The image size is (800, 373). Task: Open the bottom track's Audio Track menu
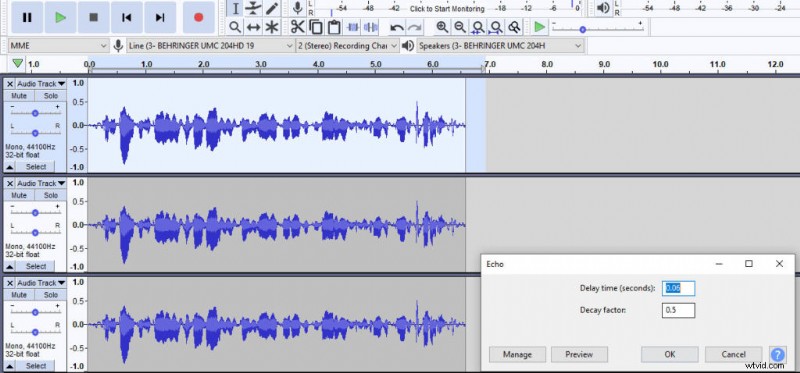pyautogui.click(x=41, y=283)
